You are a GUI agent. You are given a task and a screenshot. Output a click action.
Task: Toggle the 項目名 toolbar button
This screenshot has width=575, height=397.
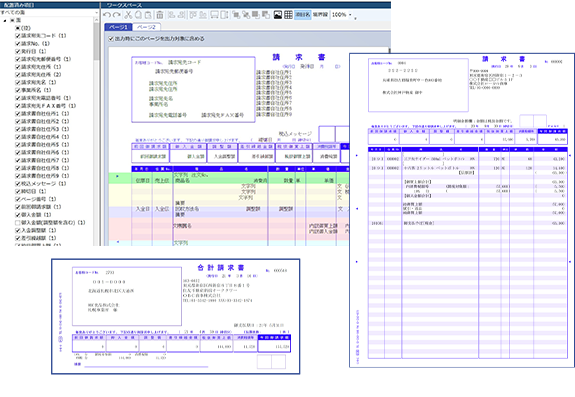[x=303, y=15]
